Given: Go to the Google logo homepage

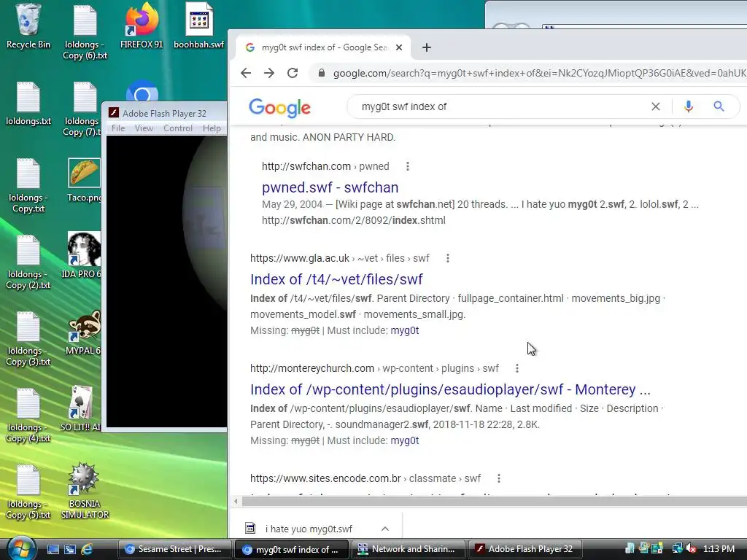Looking at the screenshot, I should coord(279,108).
